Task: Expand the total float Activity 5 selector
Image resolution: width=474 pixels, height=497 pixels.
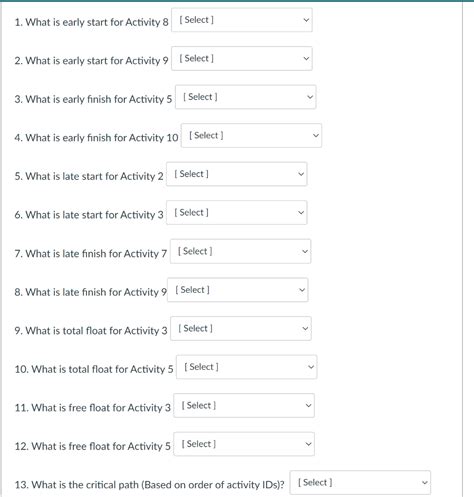Action: pos(247,367)
